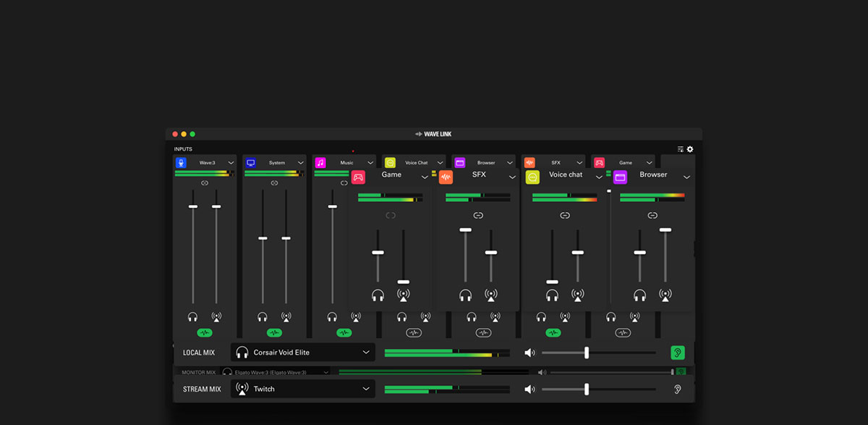Toggle fader link on enlarged Browser card
868x425 pixels.
tap(652, 216)
